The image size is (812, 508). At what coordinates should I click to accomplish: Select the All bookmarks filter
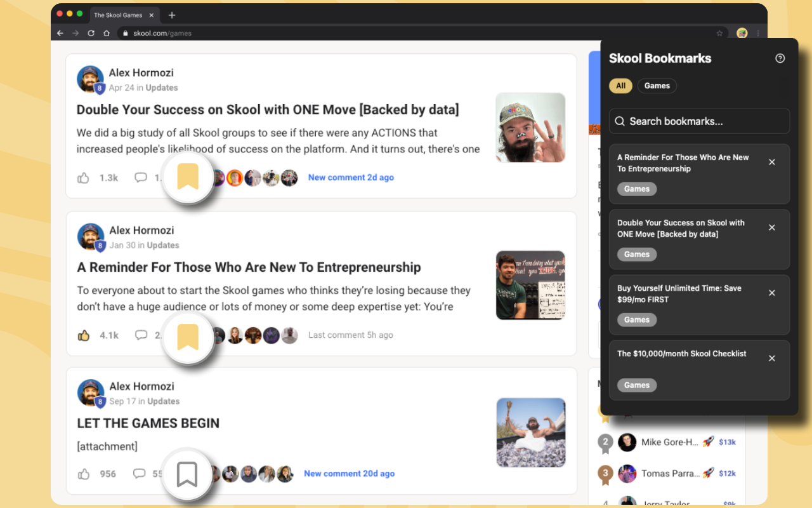click(620, 86)
